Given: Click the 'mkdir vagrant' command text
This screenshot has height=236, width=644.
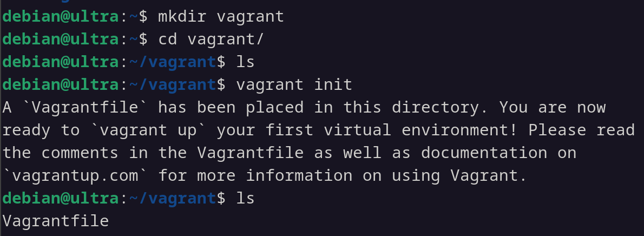Looking at the screenshot, I should pyautogui.click(x=221, y=17).
